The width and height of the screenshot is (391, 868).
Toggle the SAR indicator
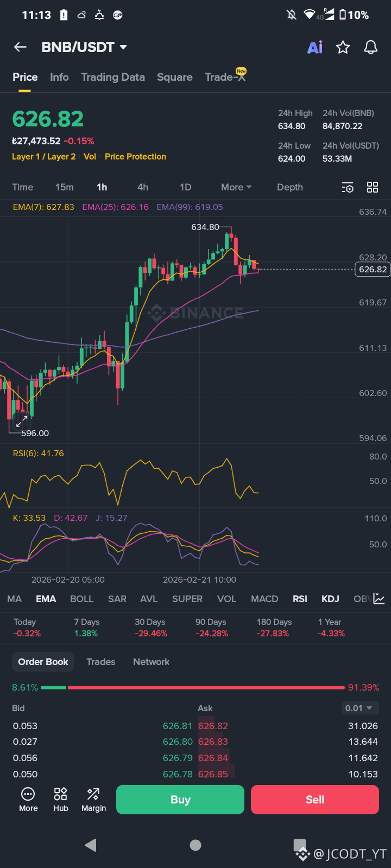(117, 599)
